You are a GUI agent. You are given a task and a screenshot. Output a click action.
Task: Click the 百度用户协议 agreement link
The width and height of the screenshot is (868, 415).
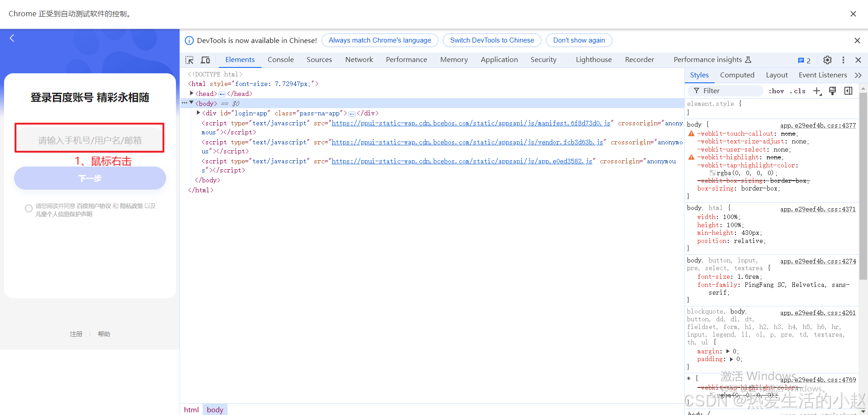[94, 206]
